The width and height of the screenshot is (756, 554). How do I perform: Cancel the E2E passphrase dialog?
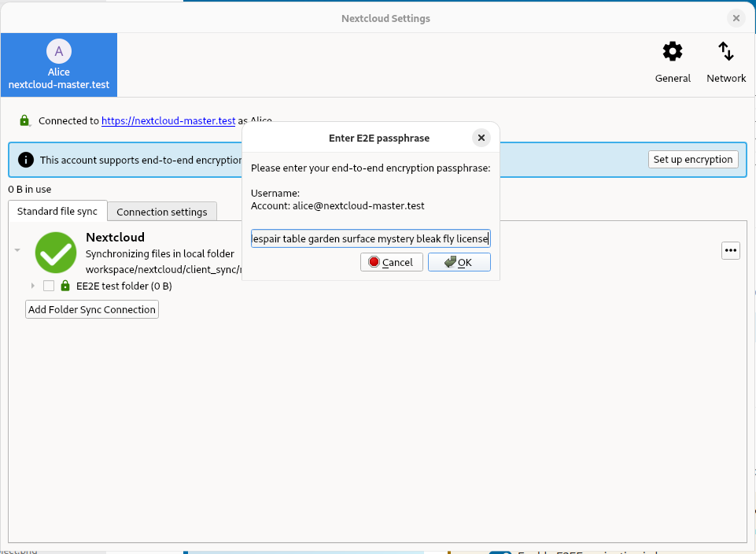[392, 262]
